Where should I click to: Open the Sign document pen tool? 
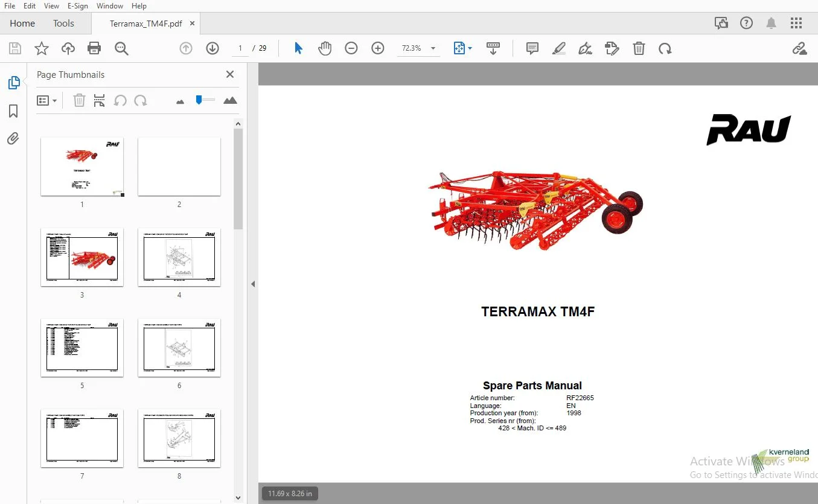(x=585, y=48)
